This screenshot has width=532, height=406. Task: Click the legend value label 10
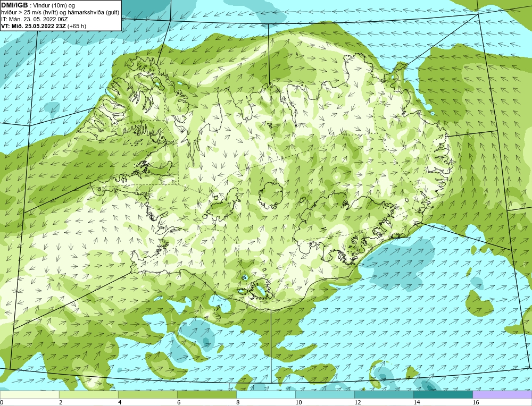coord(298,402)
